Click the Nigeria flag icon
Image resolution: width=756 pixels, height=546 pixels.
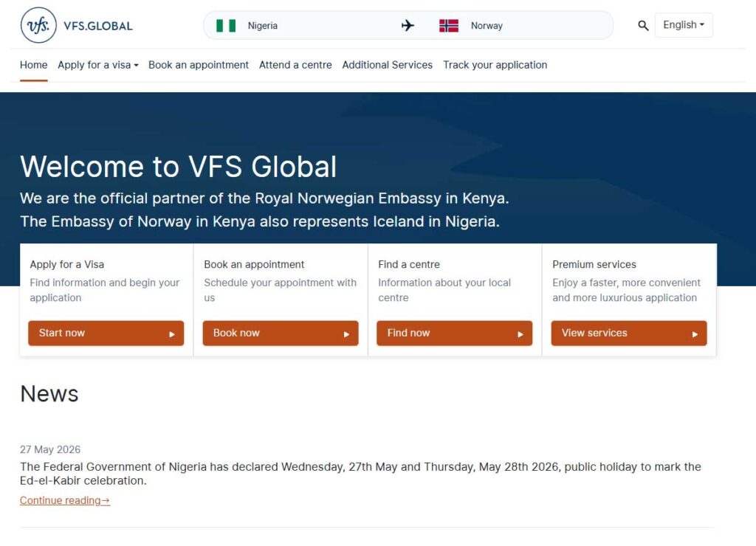[x=226, y=26]
